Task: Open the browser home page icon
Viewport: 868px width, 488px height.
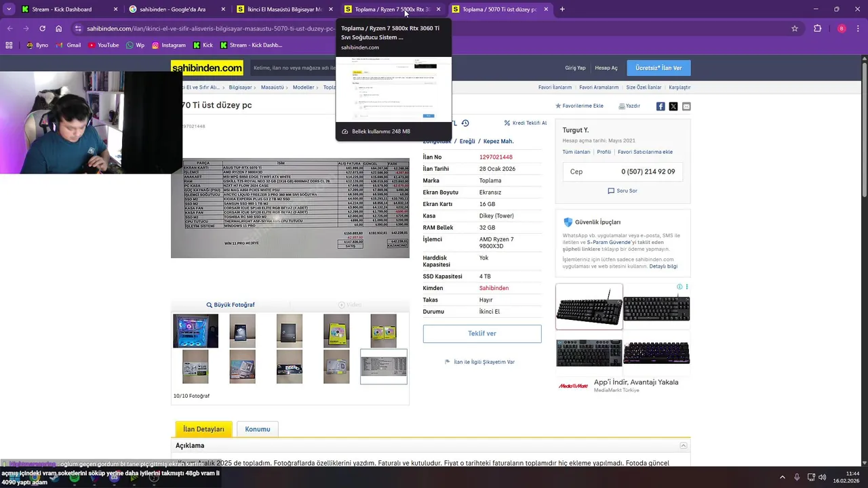Action: tap(59, 28)
